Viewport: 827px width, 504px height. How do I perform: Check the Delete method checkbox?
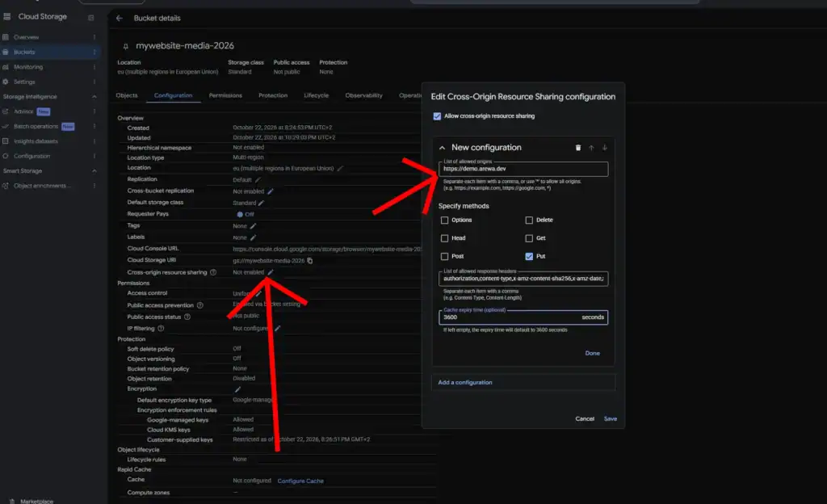tap(529, 220)
